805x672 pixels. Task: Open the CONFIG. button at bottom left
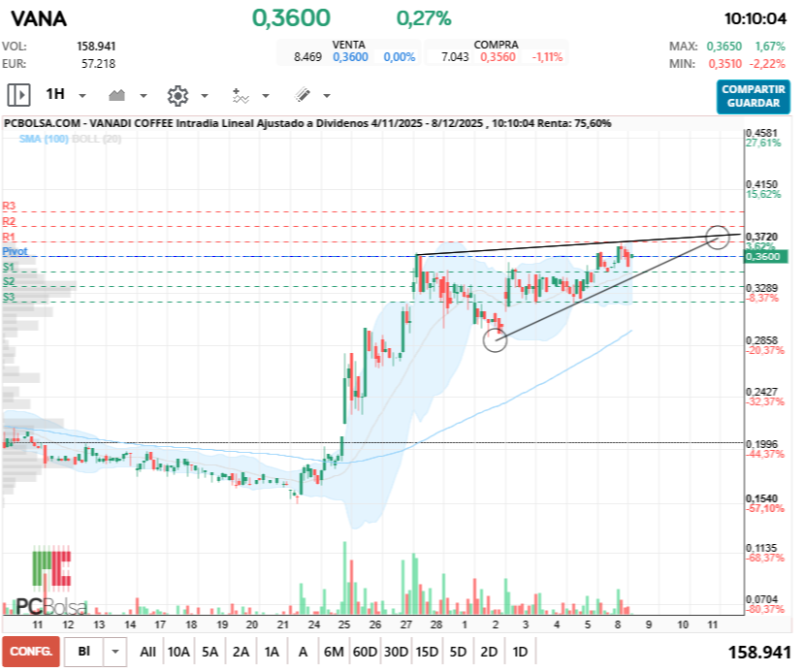click(30, 652)
